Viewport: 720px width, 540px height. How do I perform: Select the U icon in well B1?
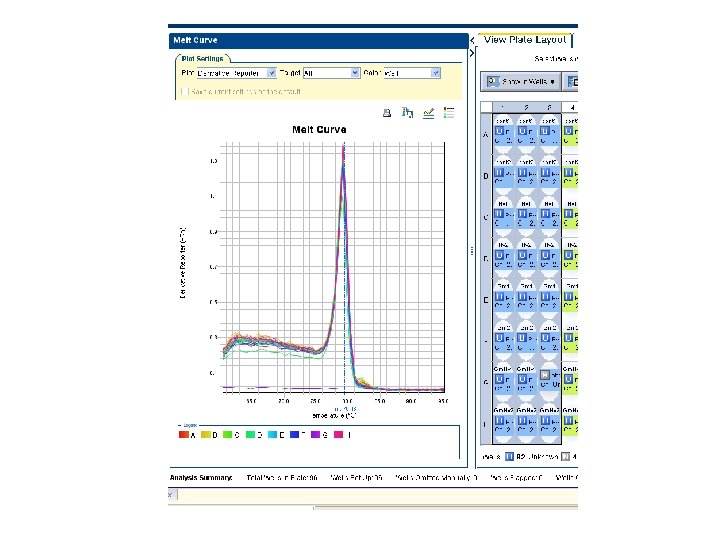[x=499, y=173]
